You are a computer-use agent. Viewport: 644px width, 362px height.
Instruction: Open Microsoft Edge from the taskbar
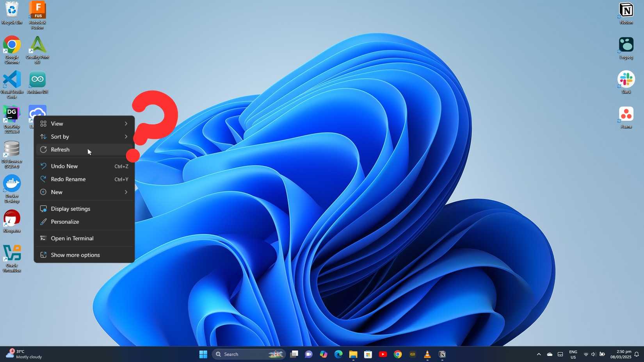click(x=338, y=354)
